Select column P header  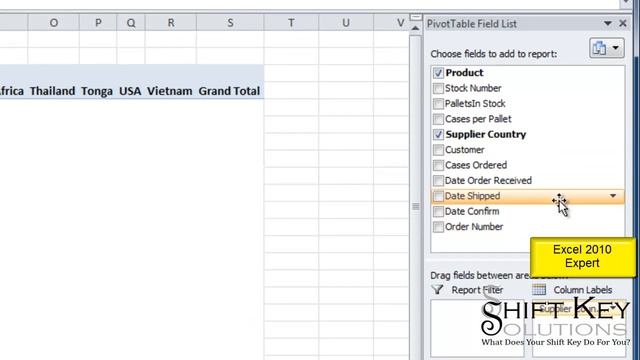click(x=98, y=23)
